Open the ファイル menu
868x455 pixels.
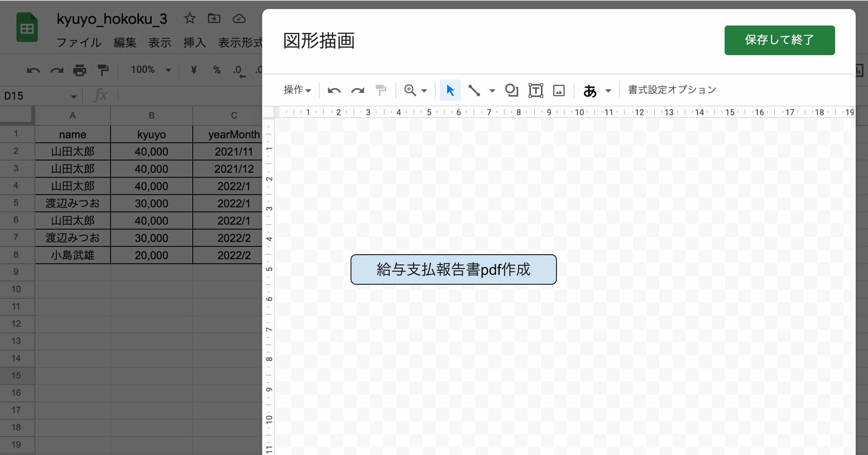[79, 42]
